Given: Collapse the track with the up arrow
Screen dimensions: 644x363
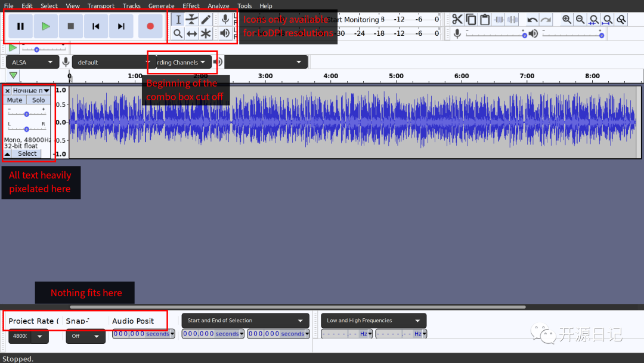Looking at the screenshot, I should pyautogui.click(x=7, y=154).
